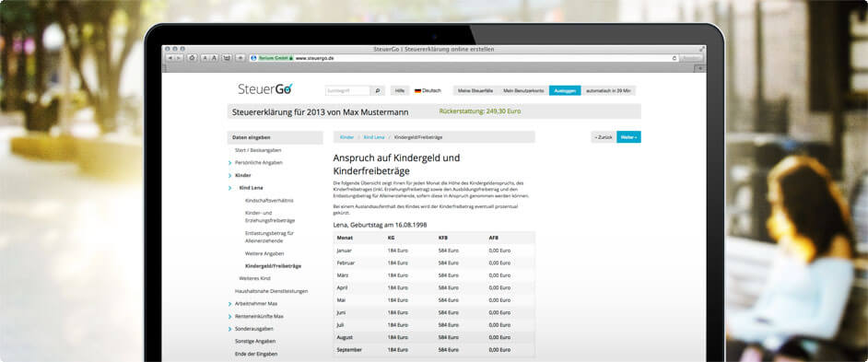Screen dimensions: 868x362
Task: Go forward with Safari's forward arrow
Action: pos(178,57)
